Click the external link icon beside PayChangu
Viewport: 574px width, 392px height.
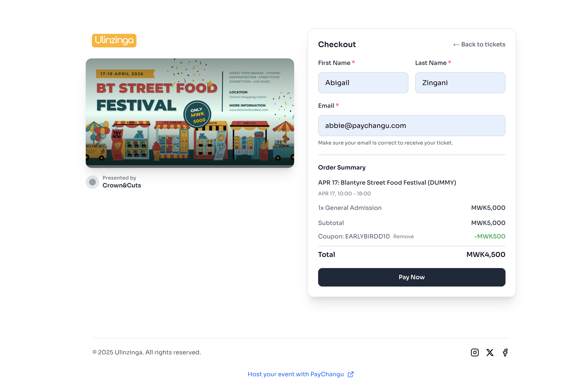click(x=350, y=374)
